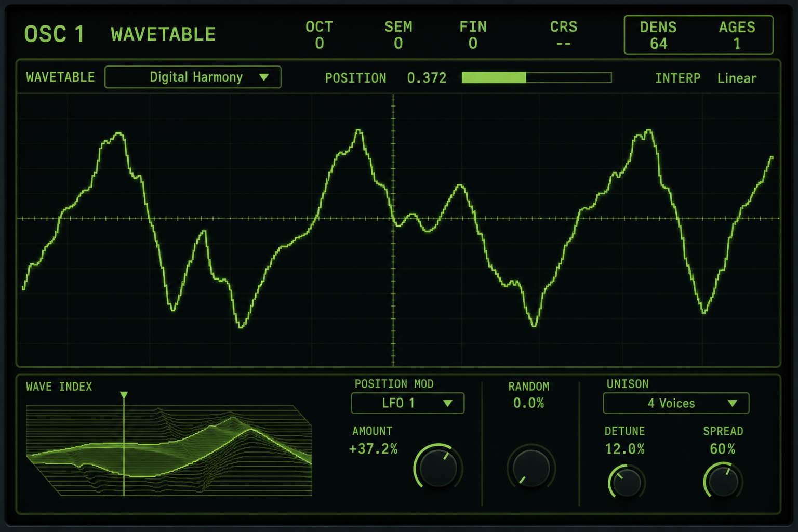Click the spread value 60%

(723, 449)
